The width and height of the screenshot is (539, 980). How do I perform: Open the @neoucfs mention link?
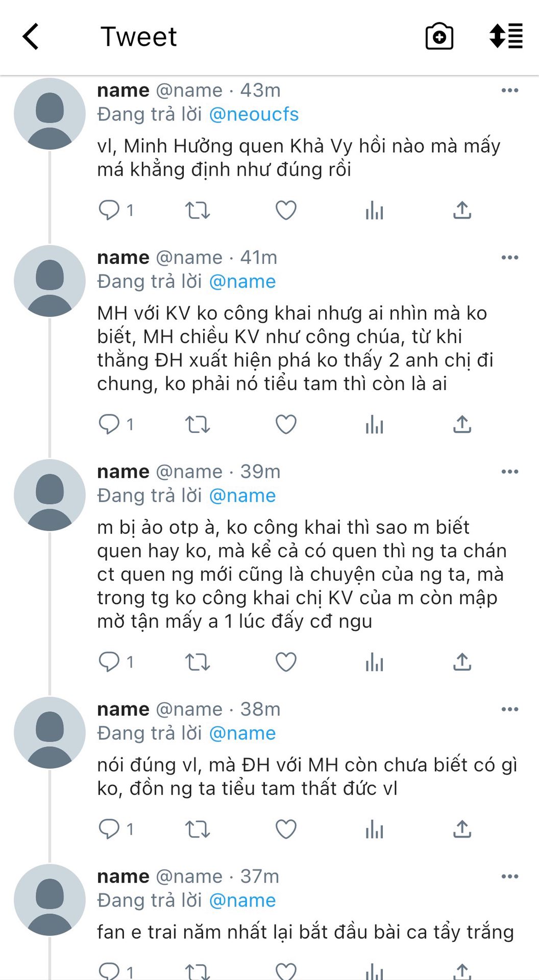pos(254,114)
